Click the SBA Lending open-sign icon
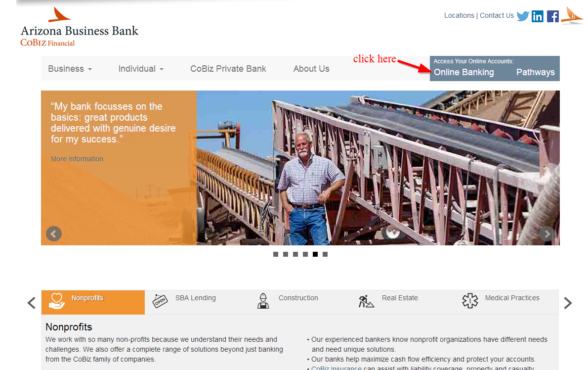Image resolution: width=588 pixels, height=370 pixels. tap(160, 301)
